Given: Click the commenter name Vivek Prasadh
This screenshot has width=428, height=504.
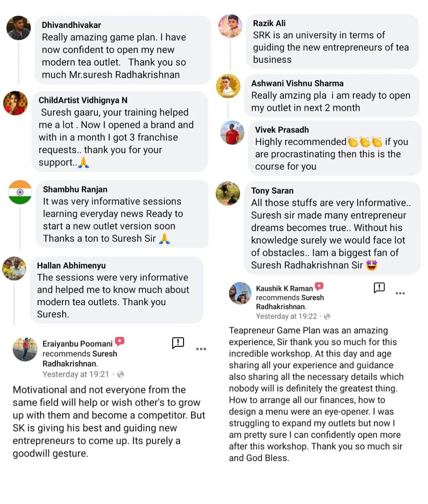Looking at the screenshot, I should (x=282, y=130).
